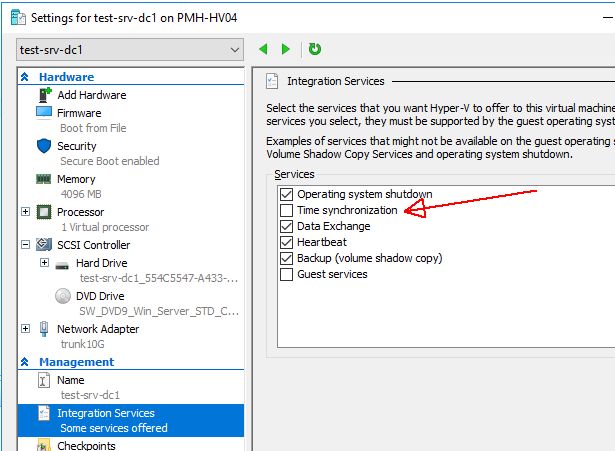Uncheck Backup (volume shadow copy)
Screen dimensions: 615x451
pos(286,258)
